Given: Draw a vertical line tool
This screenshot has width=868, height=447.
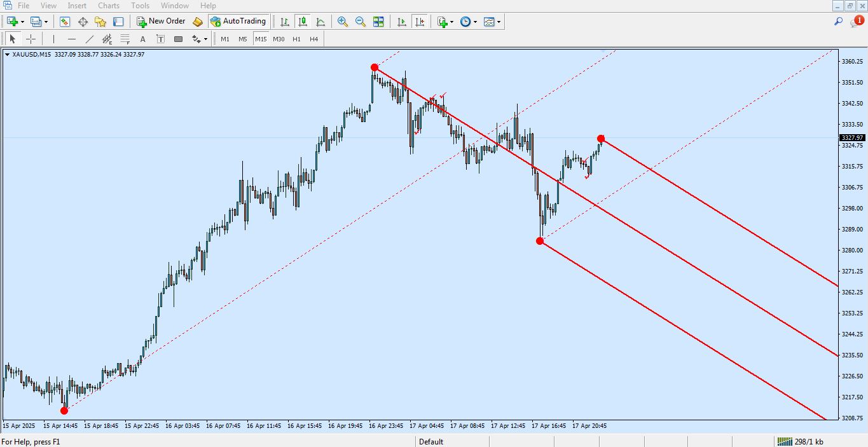Looking at the screenshot, I should point(53,39).
